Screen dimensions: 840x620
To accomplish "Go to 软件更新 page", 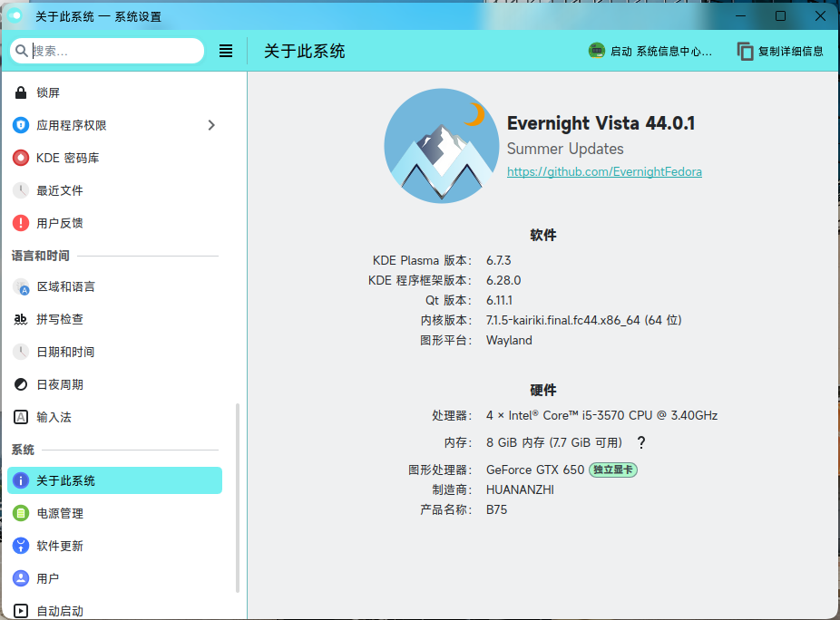I will (114, 546).
